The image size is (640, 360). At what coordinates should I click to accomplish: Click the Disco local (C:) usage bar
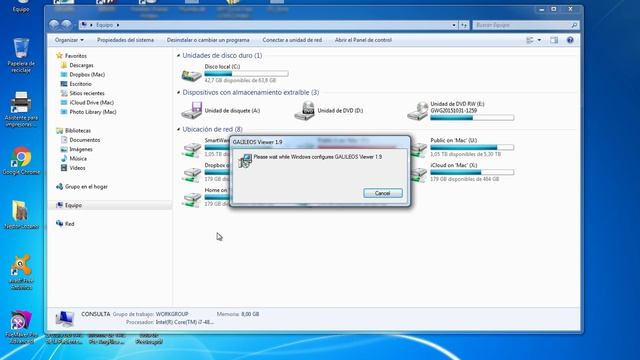click(246, 74)
